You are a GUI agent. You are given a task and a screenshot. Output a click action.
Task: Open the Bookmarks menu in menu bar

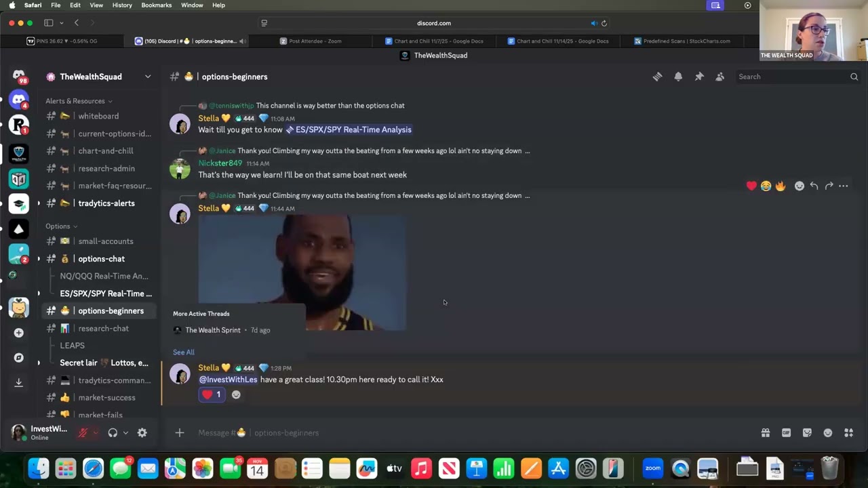156,5
